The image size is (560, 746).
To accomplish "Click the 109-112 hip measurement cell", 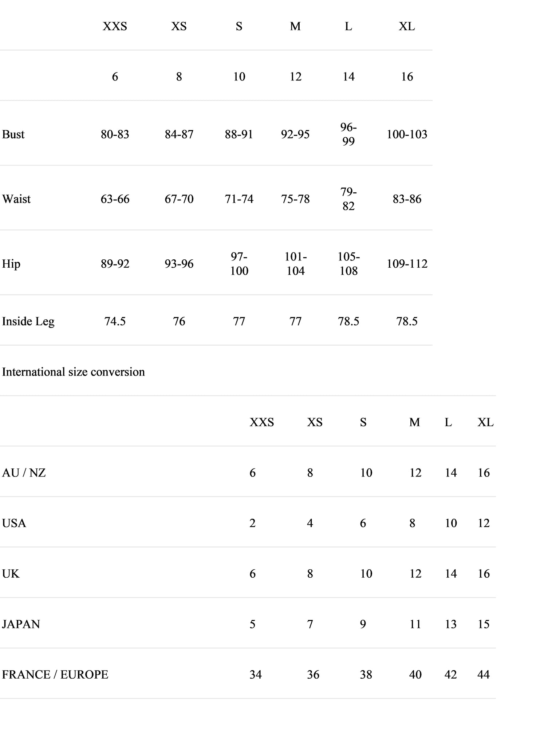I will 407,264.
